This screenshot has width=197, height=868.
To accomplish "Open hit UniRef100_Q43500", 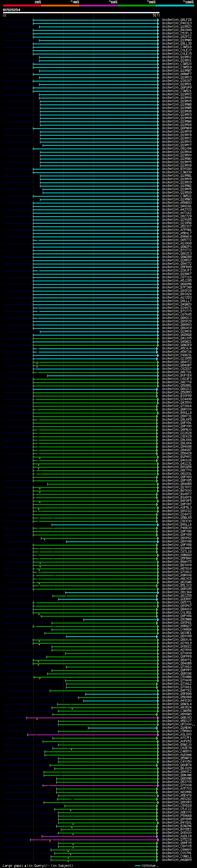I will click(177, 403).
